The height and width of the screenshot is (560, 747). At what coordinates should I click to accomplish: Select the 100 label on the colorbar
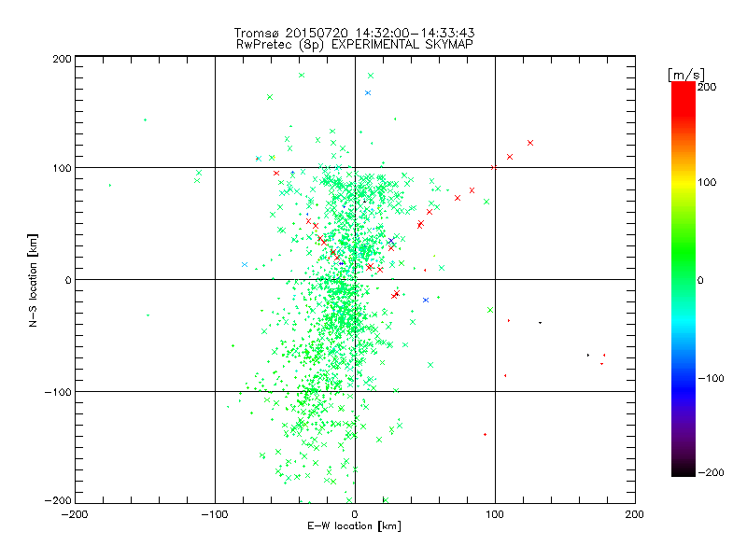[707, 182]
